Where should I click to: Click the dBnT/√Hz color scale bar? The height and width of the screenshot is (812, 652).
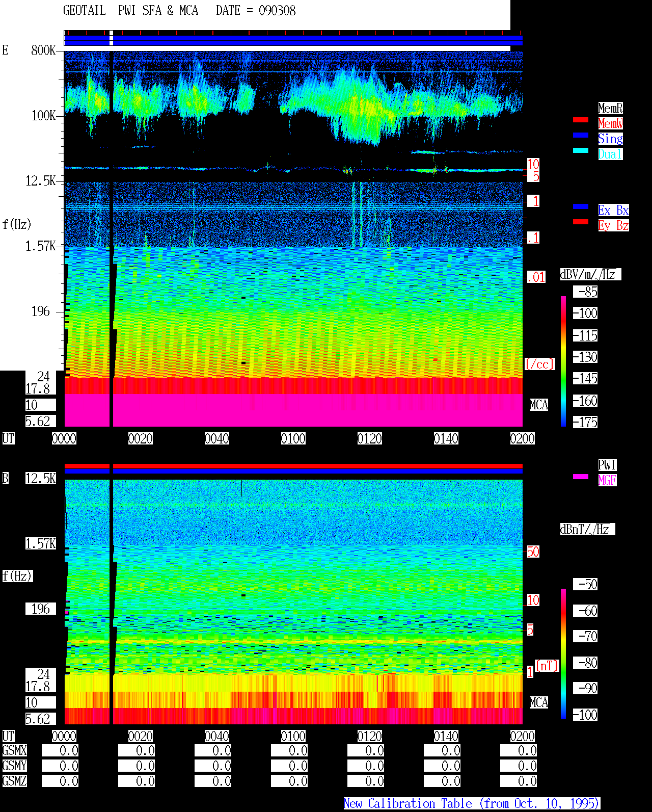point(563,654)
